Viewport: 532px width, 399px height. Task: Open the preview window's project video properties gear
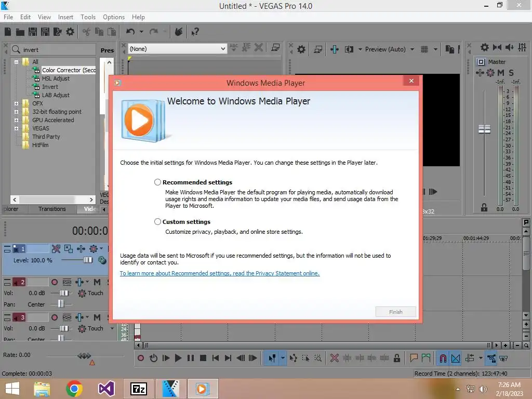301,49
